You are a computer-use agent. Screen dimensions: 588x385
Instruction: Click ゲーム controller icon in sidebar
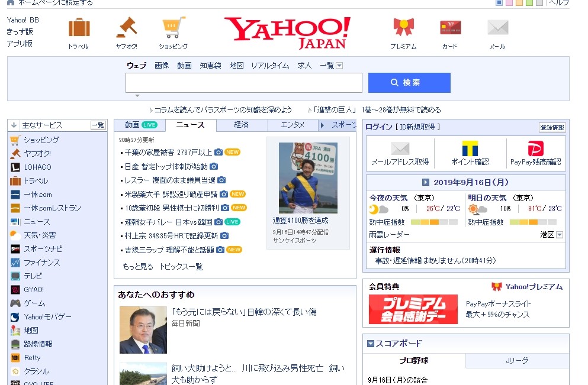(x=15, y=303)
